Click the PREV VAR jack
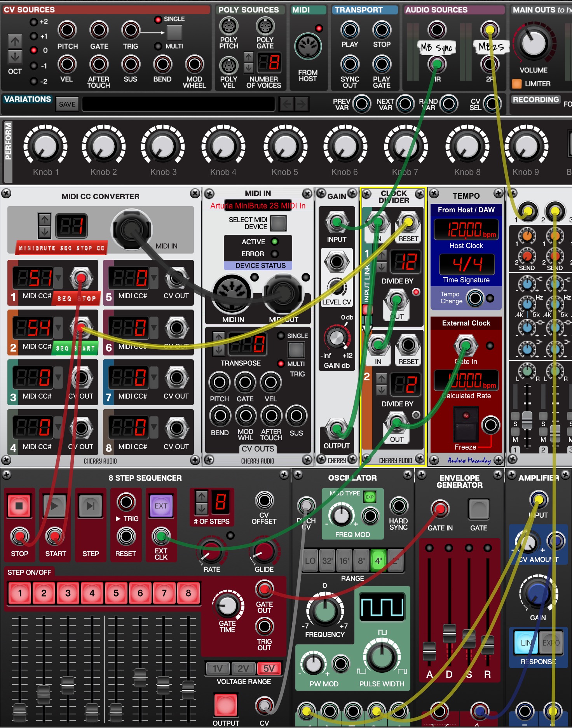 (x=362, y=104)
